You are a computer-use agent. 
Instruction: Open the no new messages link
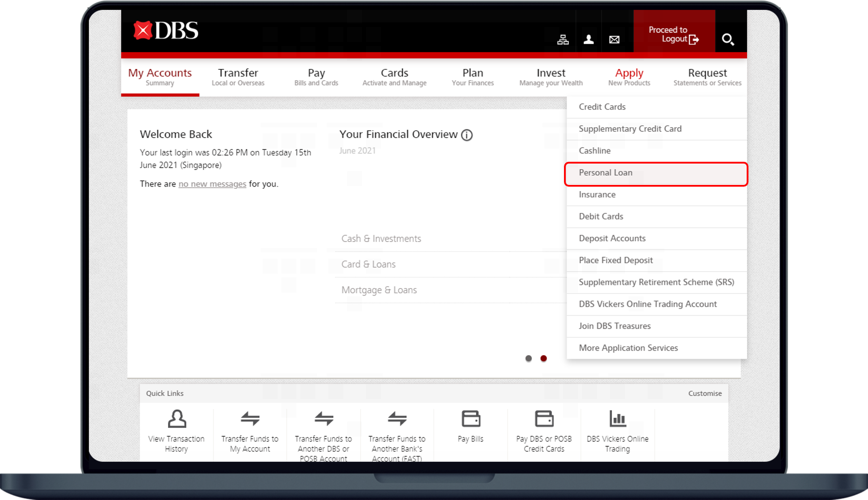(212, 184)
